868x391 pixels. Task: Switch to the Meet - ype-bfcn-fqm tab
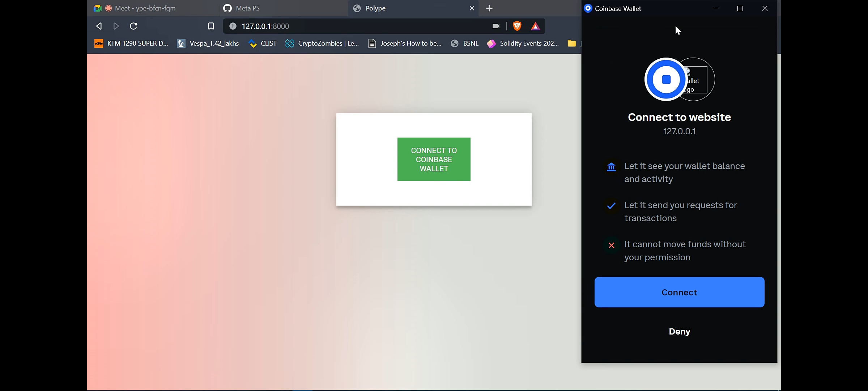click(152, 8)
